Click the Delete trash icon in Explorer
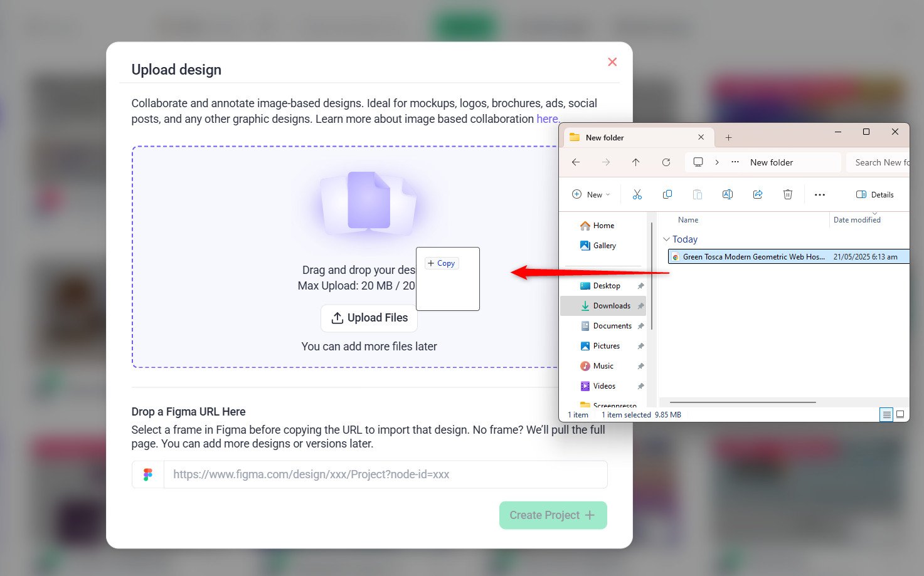Viewport: 924px width, 576px height. (x=788, y=195)
